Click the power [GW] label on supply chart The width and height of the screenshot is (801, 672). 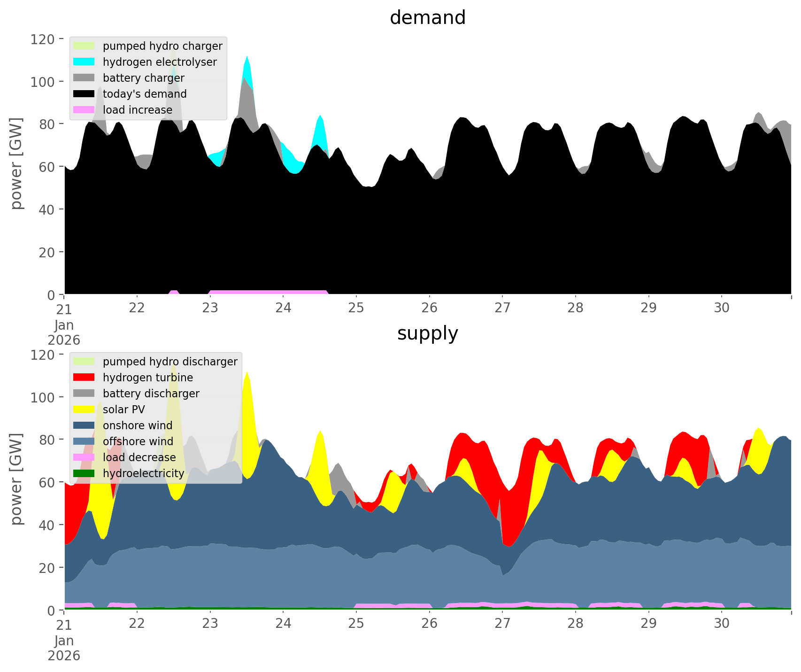coord(16,479)
